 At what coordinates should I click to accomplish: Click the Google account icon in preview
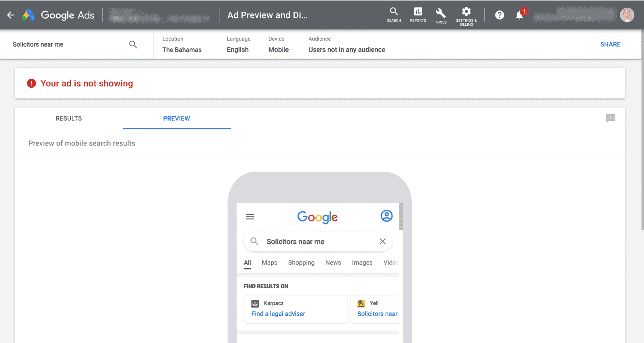click(386, 216)
